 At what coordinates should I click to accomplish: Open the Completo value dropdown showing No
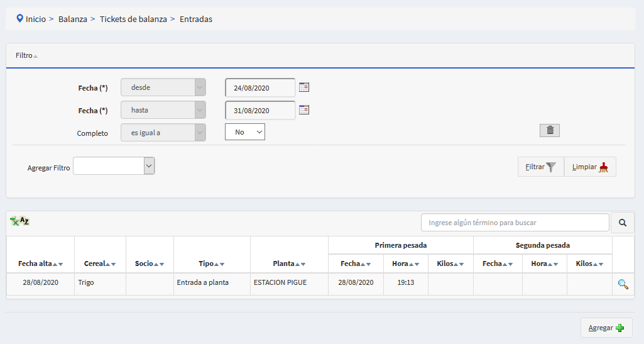click(x=245, y=132)
